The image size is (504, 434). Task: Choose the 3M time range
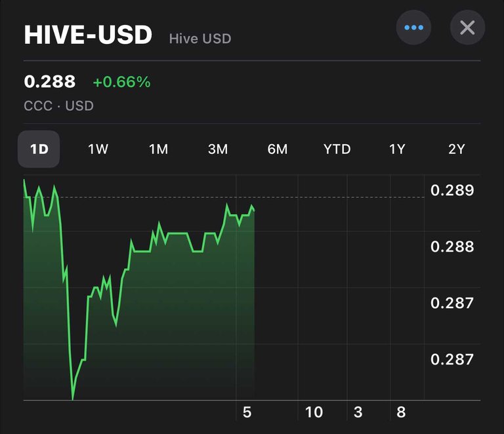coord(218,149)
